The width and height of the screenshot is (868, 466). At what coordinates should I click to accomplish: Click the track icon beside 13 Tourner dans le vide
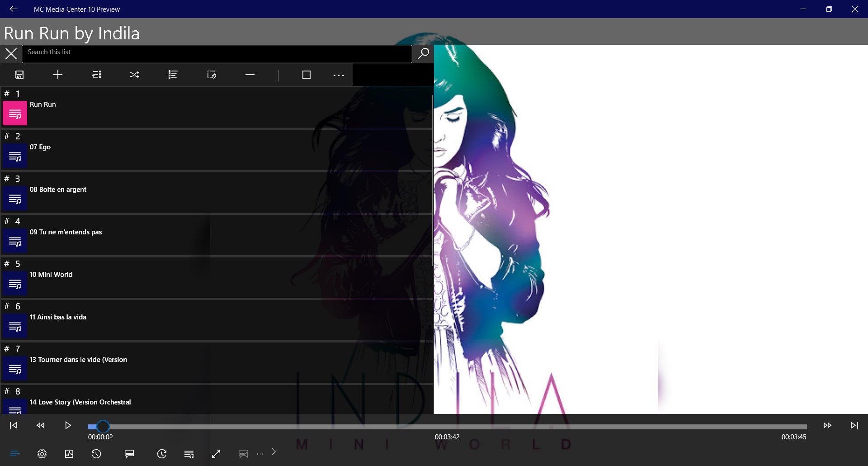coord(15,368)
